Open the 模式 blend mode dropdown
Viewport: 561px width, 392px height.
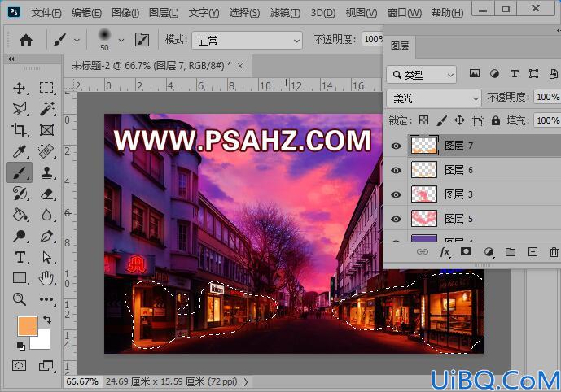click(248, 41)
